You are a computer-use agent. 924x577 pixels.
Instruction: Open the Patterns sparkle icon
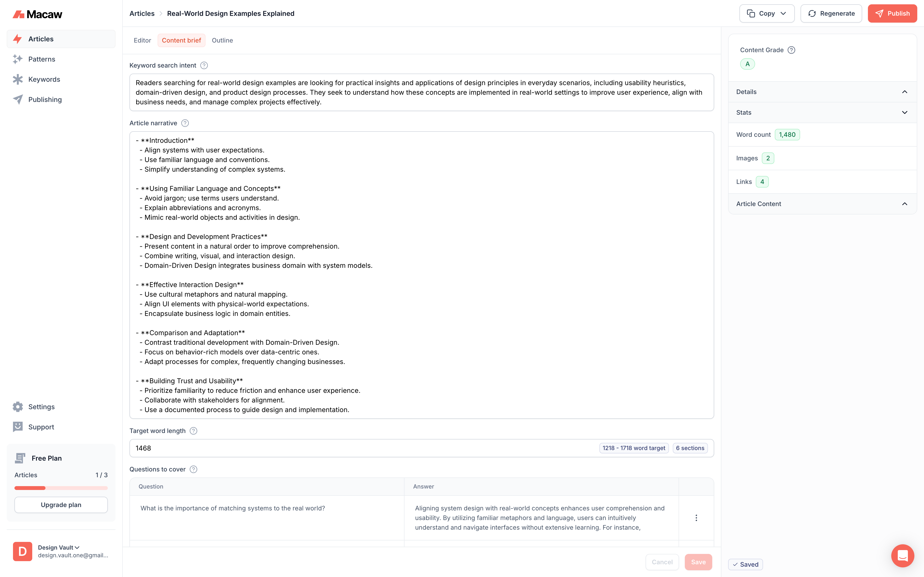tap(18, 59)
